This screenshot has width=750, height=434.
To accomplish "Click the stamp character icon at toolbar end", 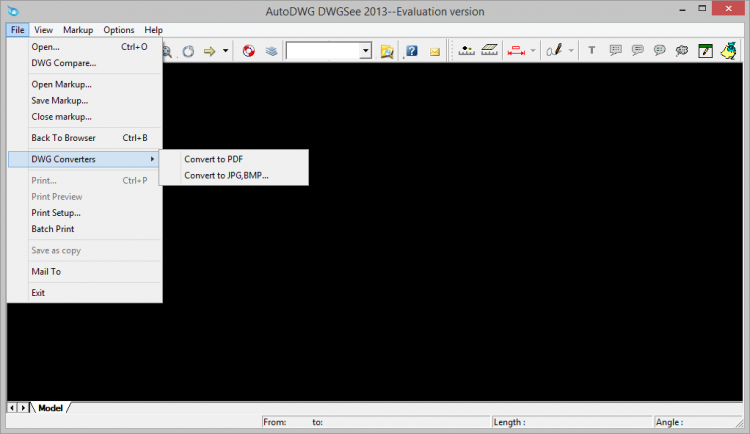I will click(x=729, y=50).
